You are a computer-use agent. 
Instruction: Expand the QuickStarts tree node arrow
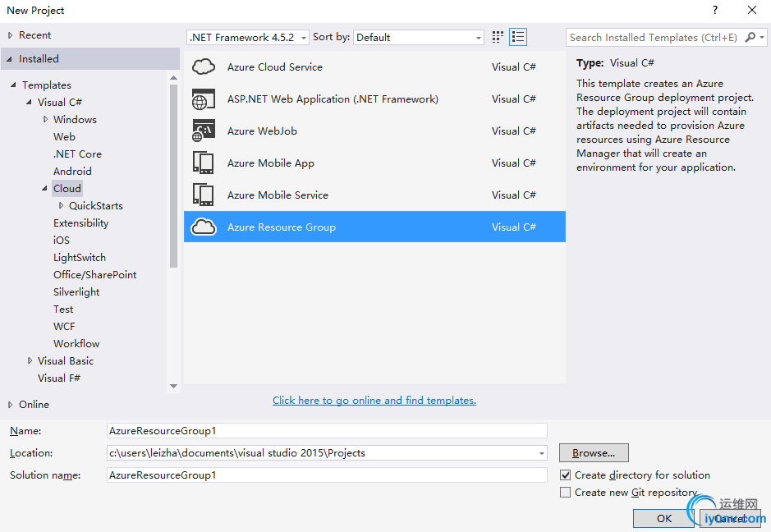coord(61,205)
